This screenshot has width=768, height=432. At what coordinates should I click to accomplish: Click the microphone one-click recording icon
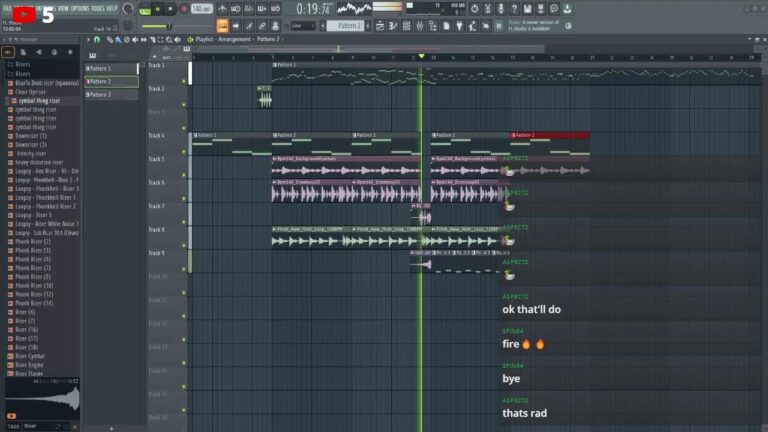501,9
